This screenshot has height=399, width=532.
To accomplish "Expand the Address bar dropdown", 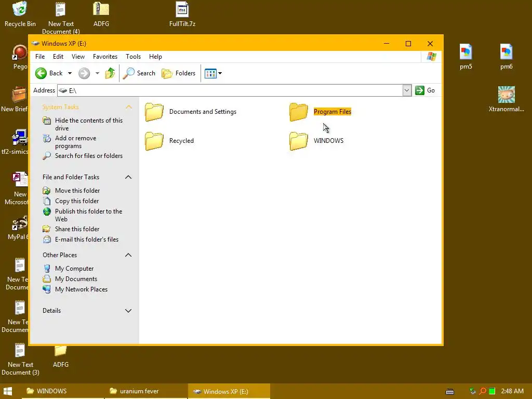I will point(407,90).
